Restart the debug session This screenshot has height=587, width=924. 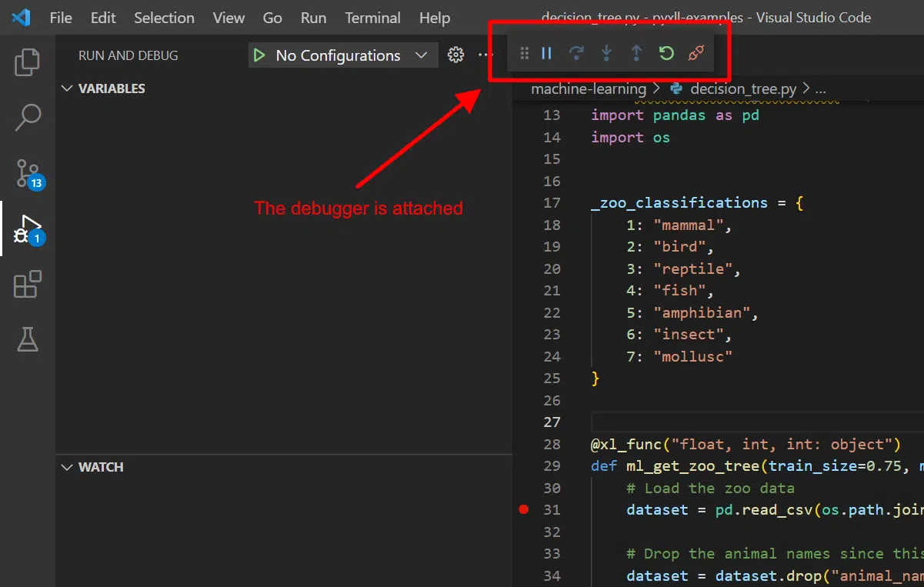pos(666,53)
